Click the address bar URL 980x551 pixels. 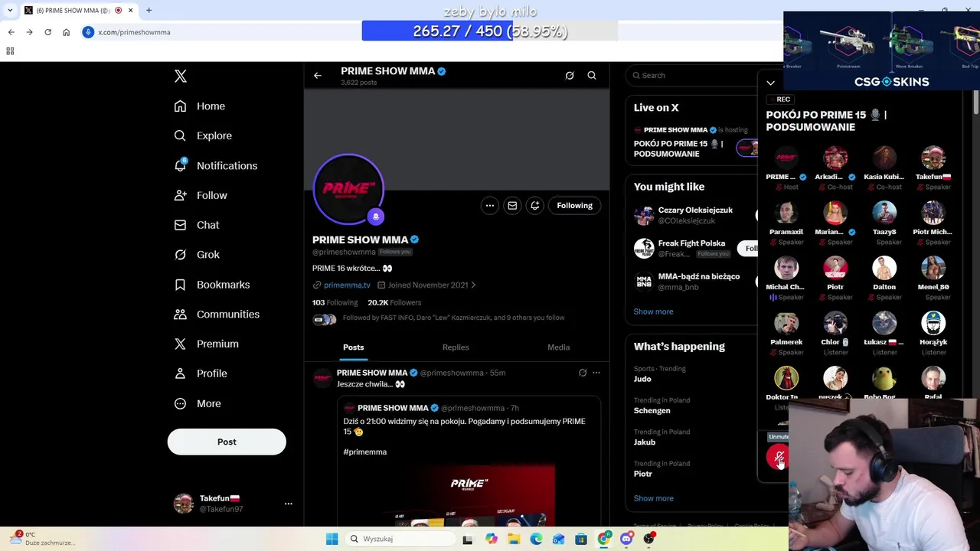(x=135, y=32)
